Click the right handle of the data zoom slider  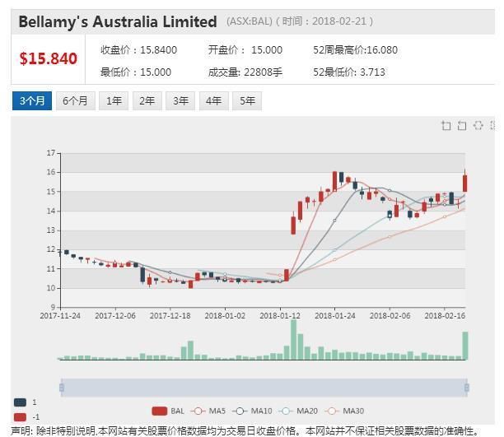466,388
